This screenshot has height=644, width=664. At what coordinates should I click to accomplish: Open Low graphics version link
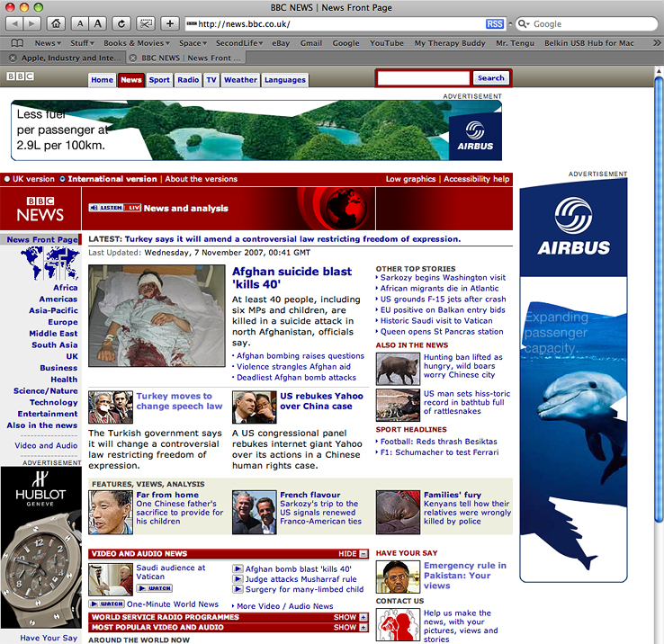click(410, 179)
